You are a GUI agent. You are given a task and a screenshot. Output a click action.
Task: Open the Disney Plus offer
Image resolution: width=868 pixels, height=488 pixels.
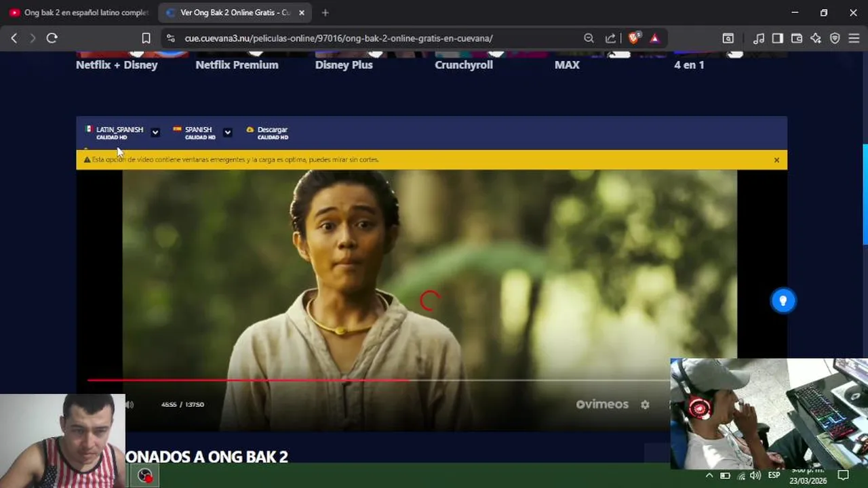[344, 65]
